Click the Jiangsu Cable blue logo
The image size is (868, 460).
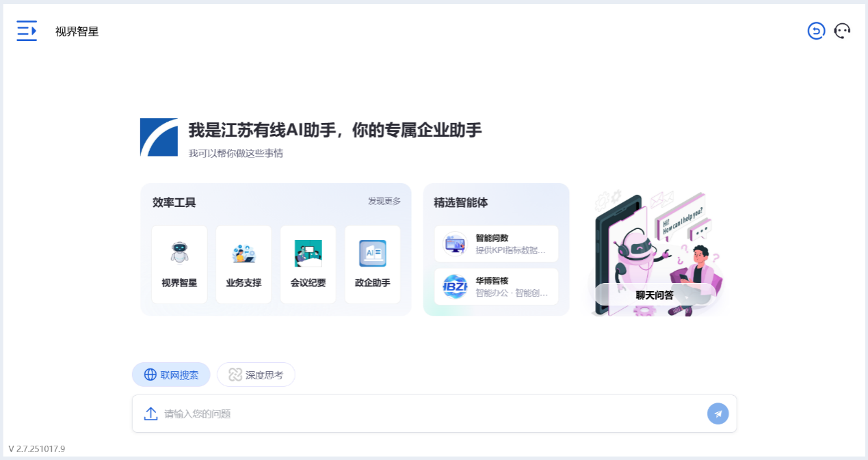point(159,137)
